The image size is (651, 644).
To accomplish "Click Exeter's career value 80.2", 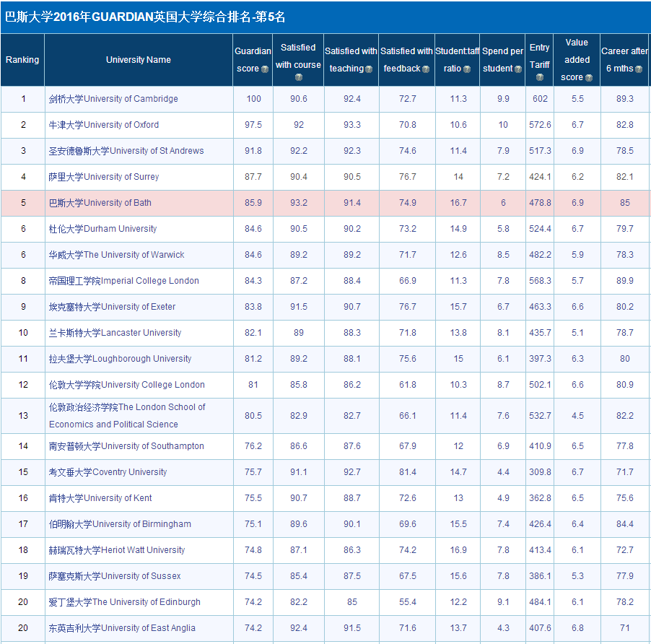I will coord(625,307).
